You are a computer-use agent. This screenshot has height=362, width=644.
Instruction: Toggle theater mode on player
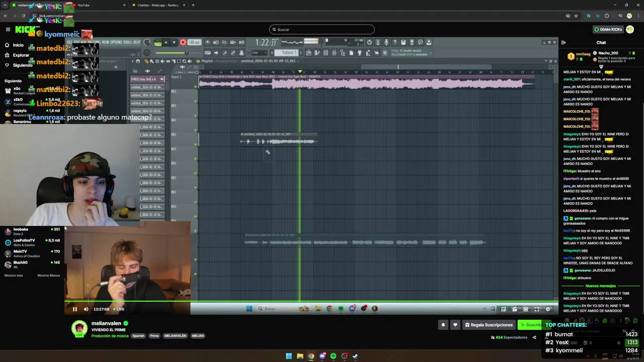tap(525, 309)
